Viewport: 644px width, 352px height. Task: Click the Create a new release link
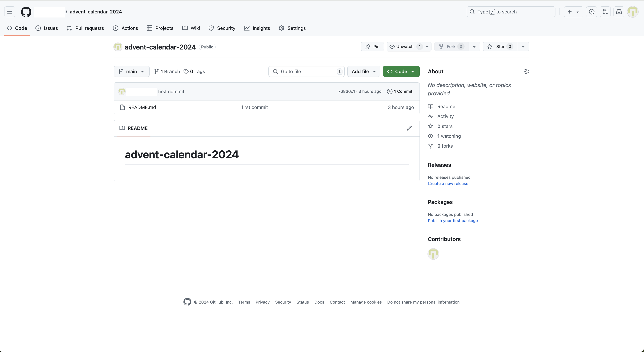click(x=448, y=183)
